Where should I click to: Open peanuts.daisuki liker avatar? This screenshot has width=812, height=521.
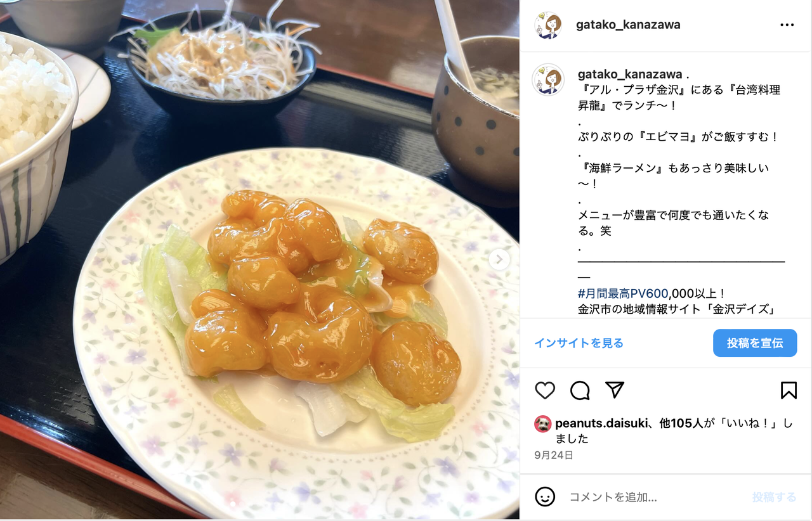pos(543,423)
